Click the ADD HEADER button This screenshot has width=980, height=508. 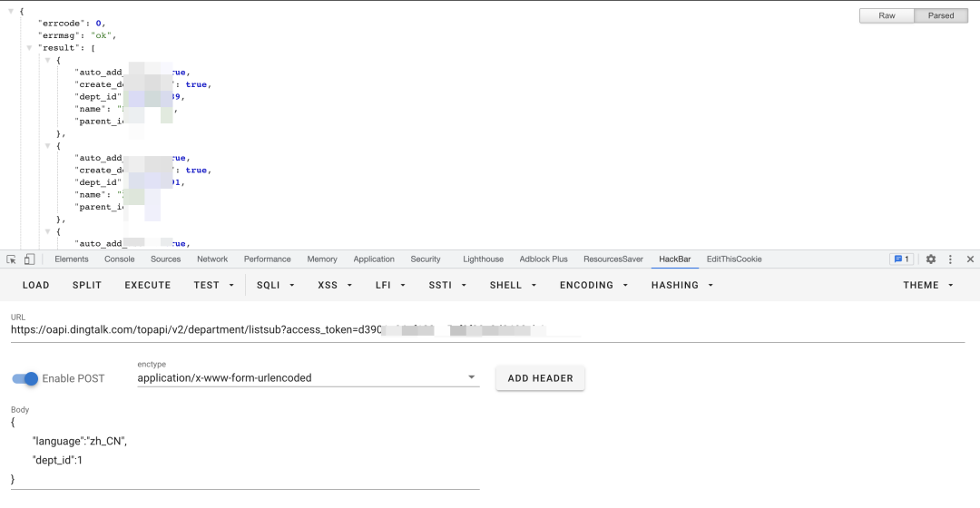[540, 378]
